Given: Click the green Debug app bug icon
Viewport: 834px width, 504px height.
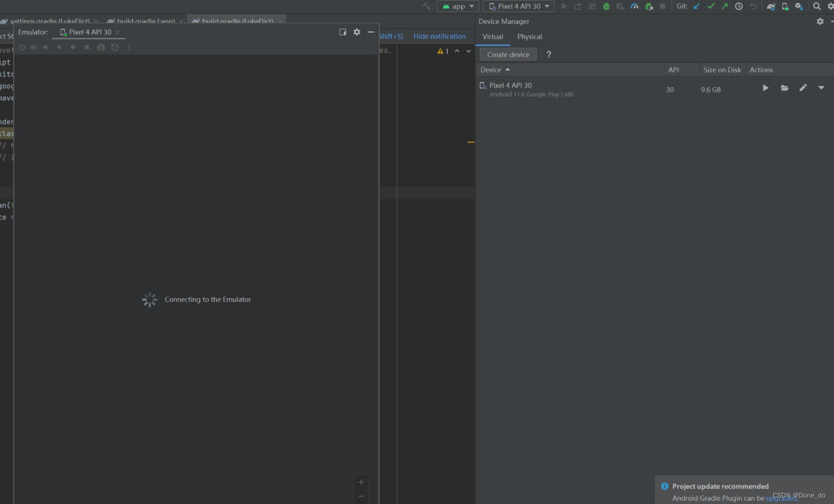Looking at the screenshot, I should pos(606,6).
